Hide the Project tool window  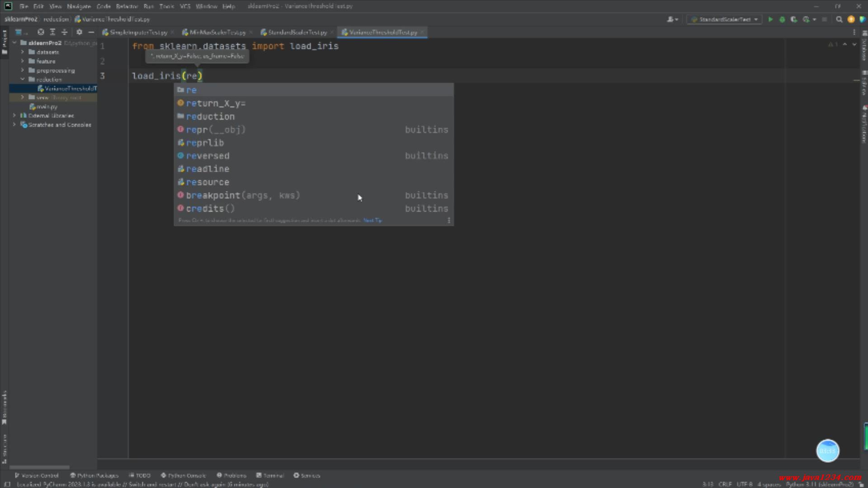coord(91,32)
